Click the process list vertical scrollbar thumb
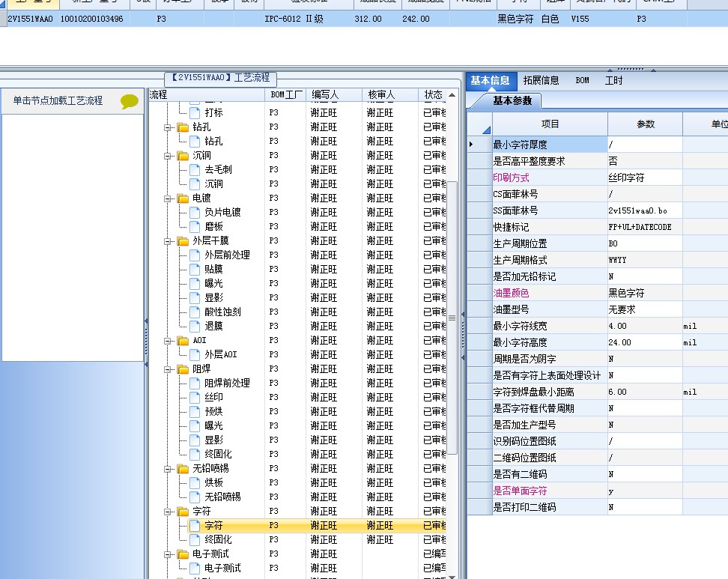 point(452,318)
